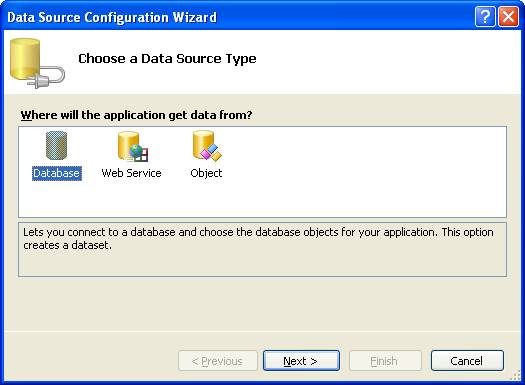The width and height of the screenshot is (525, 385).
Task: Click the wizard's database plug header icon
Action: [x=37, y=63]
